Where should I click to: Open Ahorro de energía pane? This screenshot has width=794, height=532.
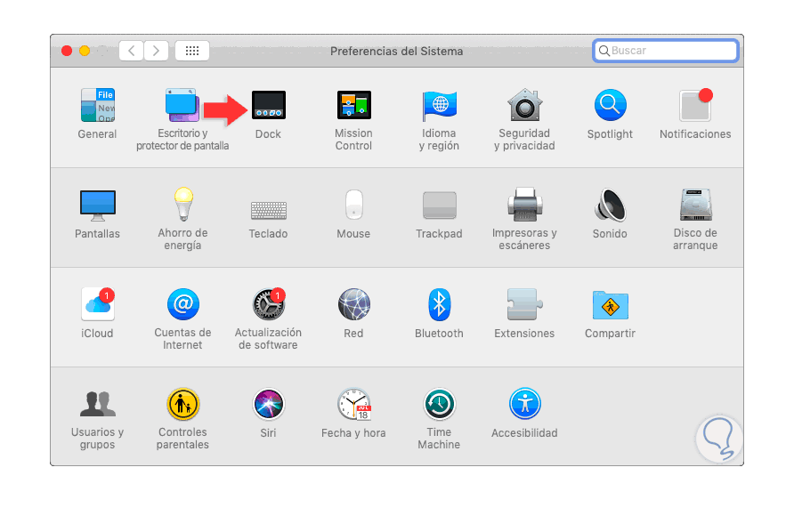click(x=183, y=204)
